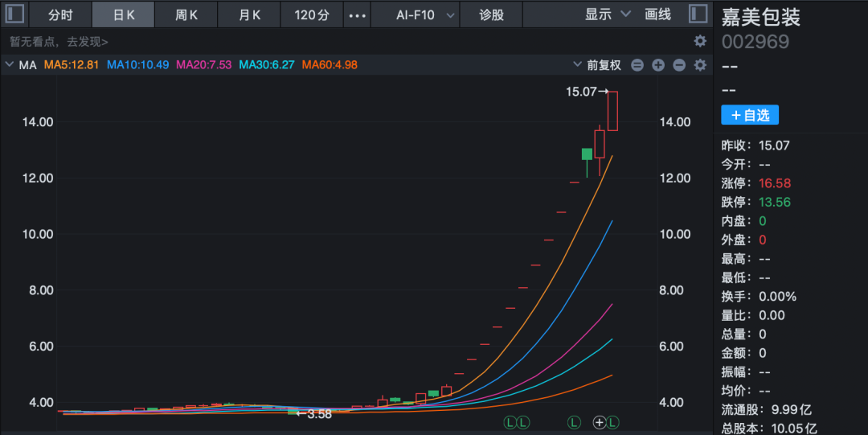Collapse the MA indicator chevron
Viewport: 868px width, 435px height.
click(10, 65)
